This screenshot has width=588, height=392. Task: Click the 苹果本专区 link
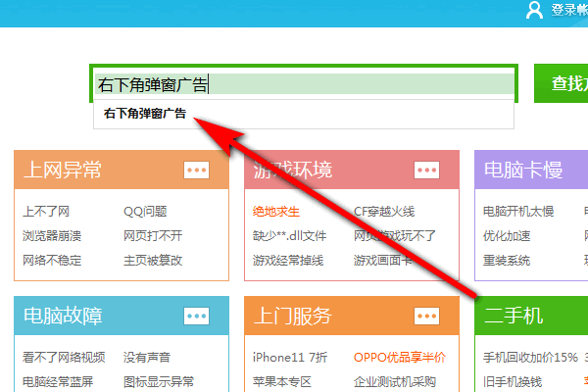[282, 382]
